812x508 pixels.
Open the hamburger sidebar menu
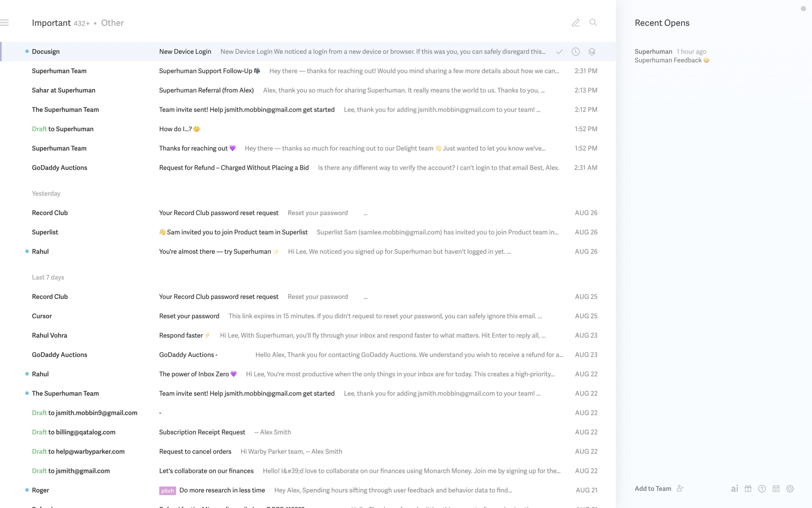pos(5,23)
